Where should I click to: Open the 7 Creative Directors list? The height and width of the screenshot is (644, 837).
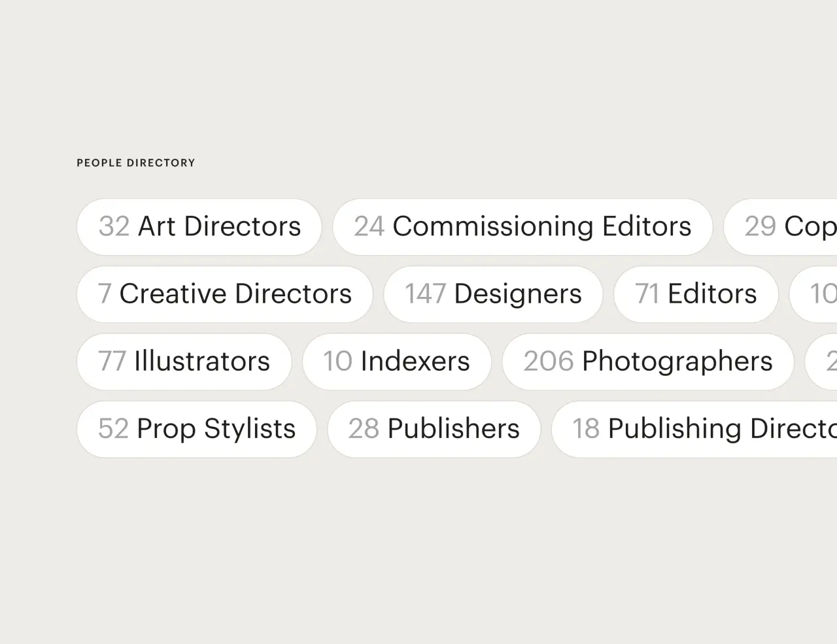pyautogui.click(x=225, y=294)
